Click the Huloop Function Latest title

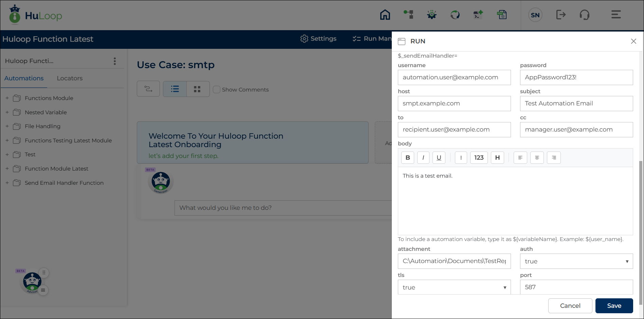pyautogui.click(x=48, y=39)
